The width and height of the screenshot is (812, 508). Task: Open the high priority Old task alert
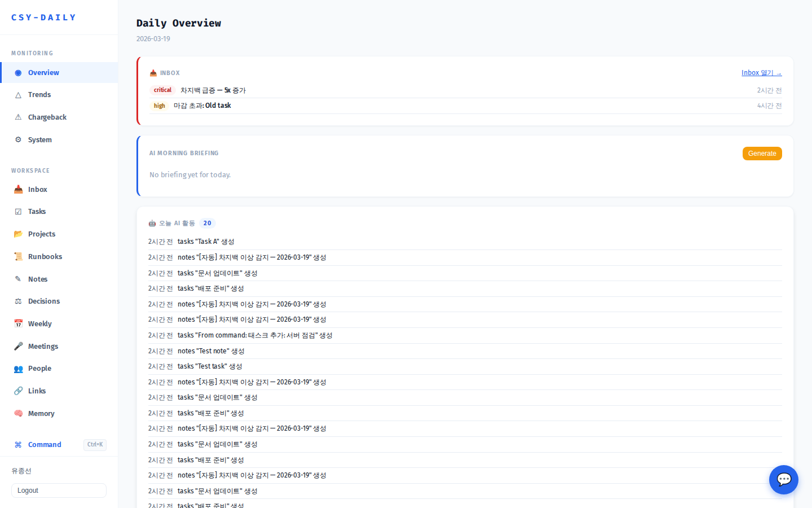[202, 106]
